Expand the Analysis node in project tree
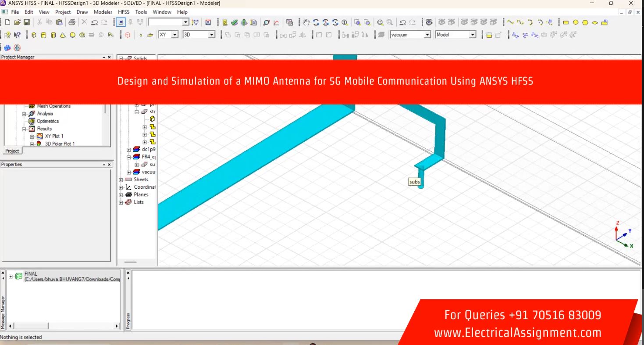The width and height of the screenshot is (644, 345). 25,114
